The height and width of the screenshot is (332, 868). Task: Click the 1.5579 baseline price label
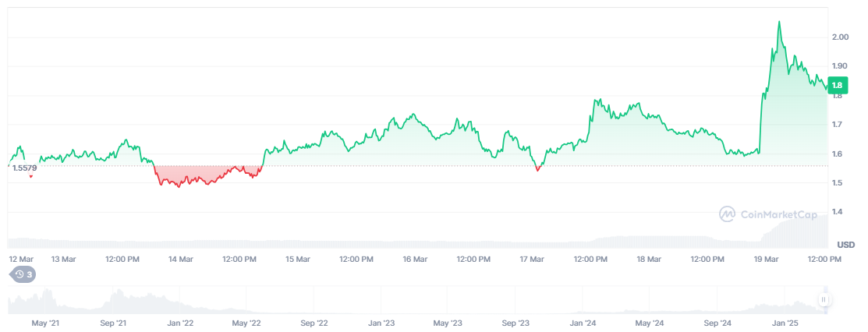coord(25,168)
